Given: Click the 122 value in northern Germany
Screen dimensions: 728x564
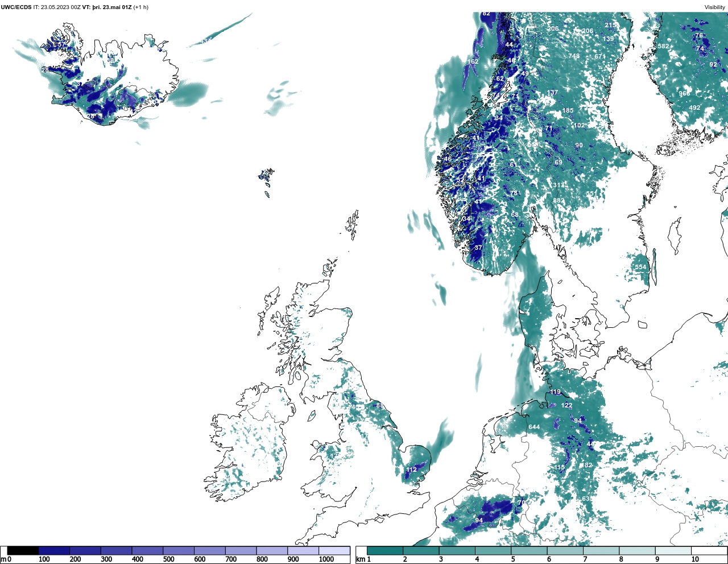Looking at the screenshot, I should [x=566, y=405].
